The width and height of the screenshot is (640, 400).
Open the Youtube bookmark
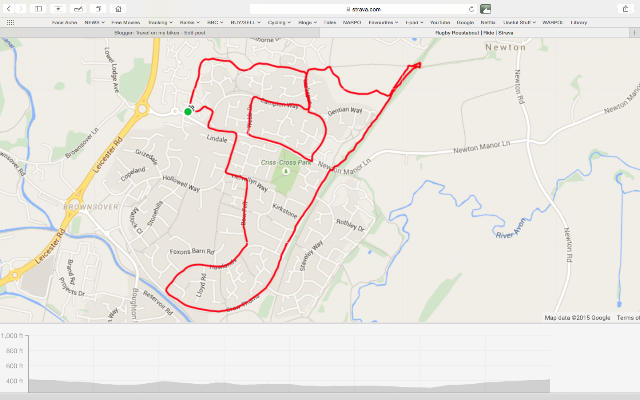[440, 22]
